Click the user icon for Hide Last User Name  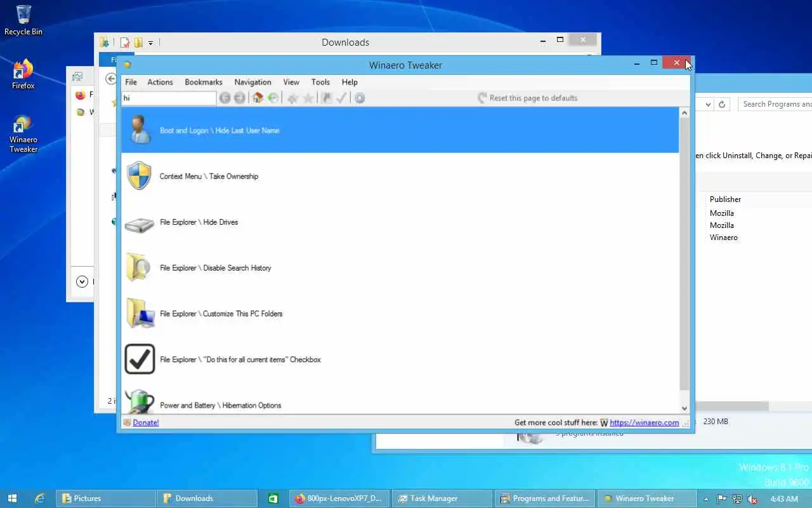[140, 130]
